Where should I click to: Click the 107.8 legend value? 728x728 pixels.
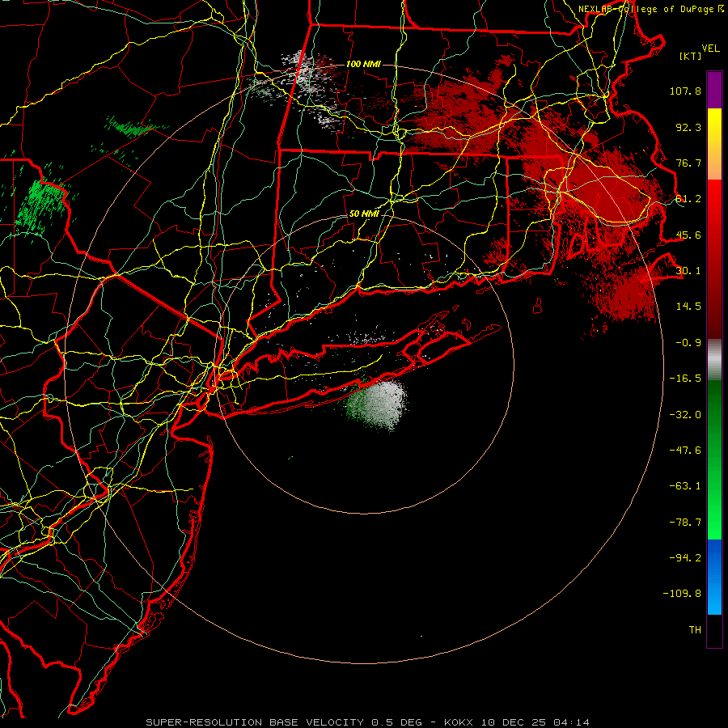coord(685,91)
